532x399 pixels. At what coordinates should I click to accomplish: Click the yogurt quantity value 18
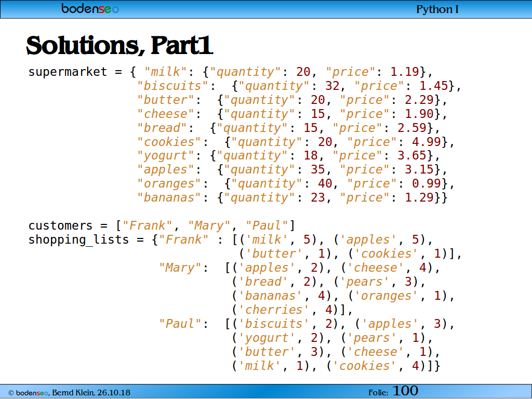click(x=311, y=155)
